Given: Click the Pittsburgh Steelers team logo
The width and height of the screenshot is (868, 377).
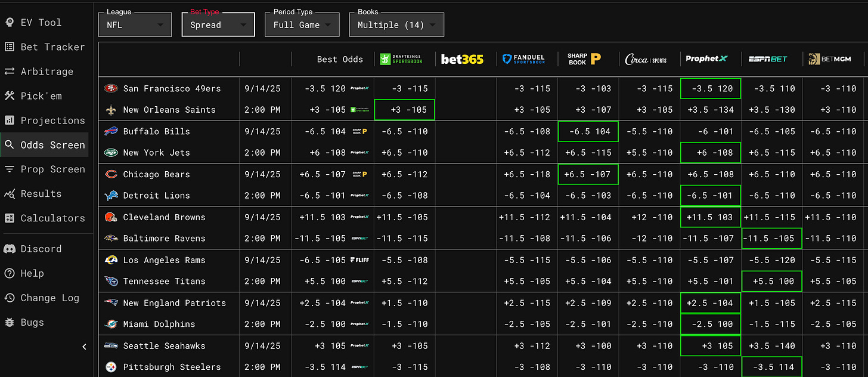Looking at the screenshot, I should pos(111,367).
